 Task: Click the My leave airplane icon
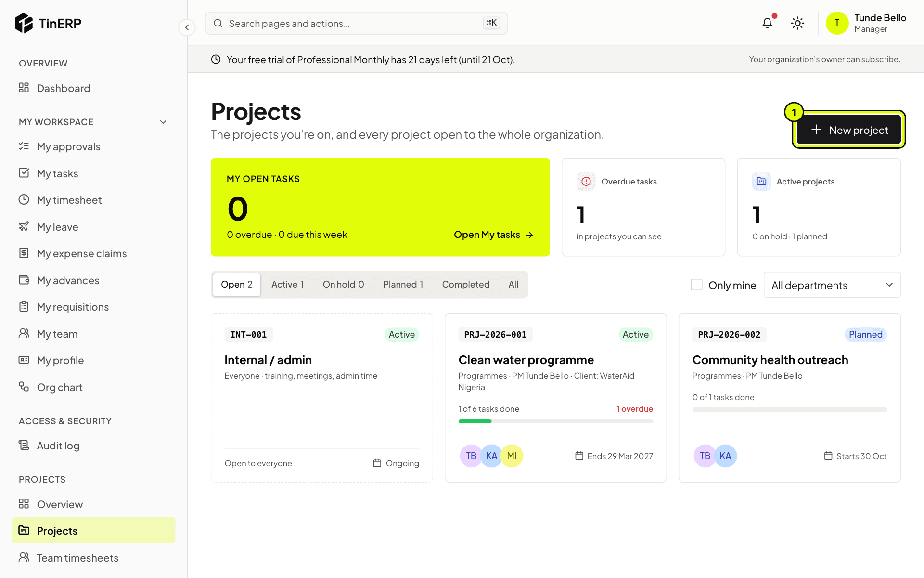24,226
